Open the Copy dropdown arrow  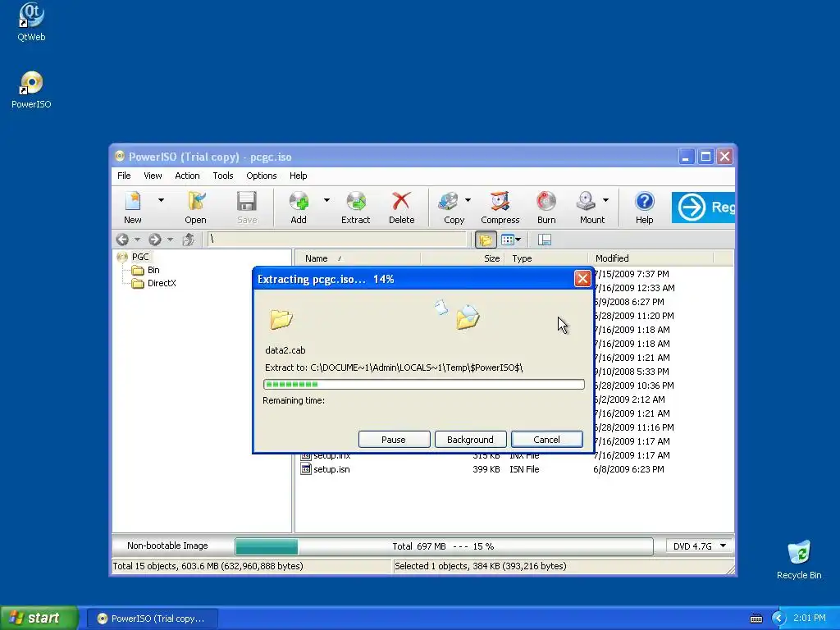[468, 200]
